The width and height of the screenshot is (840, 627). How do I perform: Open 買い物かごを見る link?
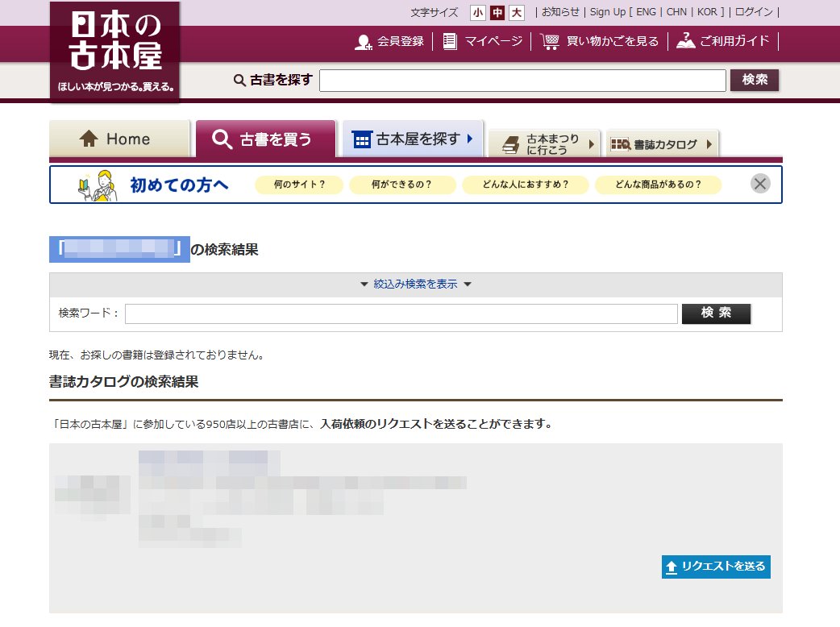point(613,41)
